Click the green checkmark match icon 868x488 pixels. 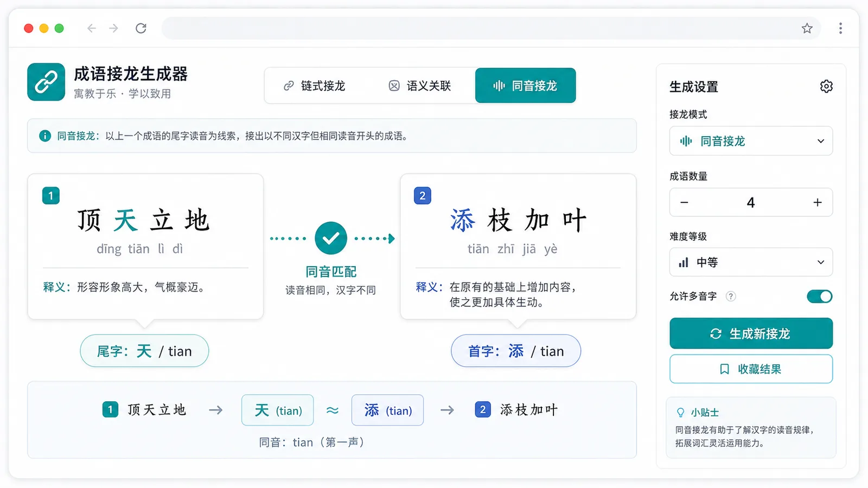(331, 238)
